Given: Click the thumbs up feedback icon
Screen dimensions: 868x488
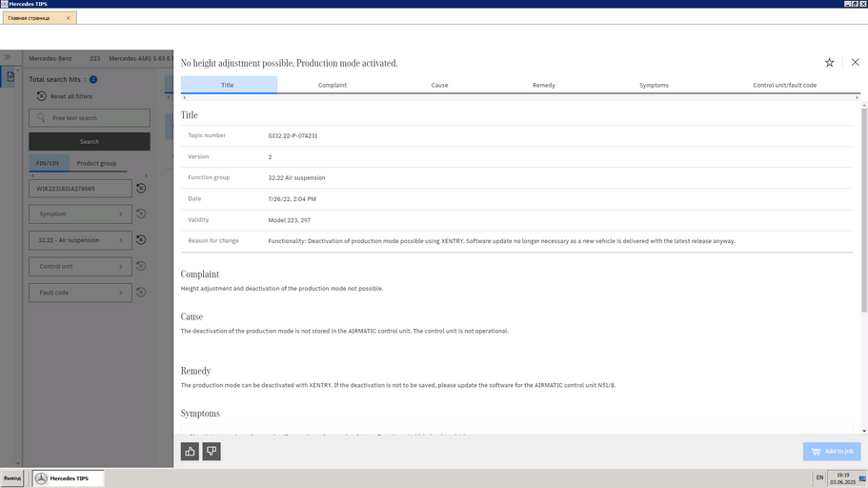Looking at the screenshot, I should [x=191, y=451].
